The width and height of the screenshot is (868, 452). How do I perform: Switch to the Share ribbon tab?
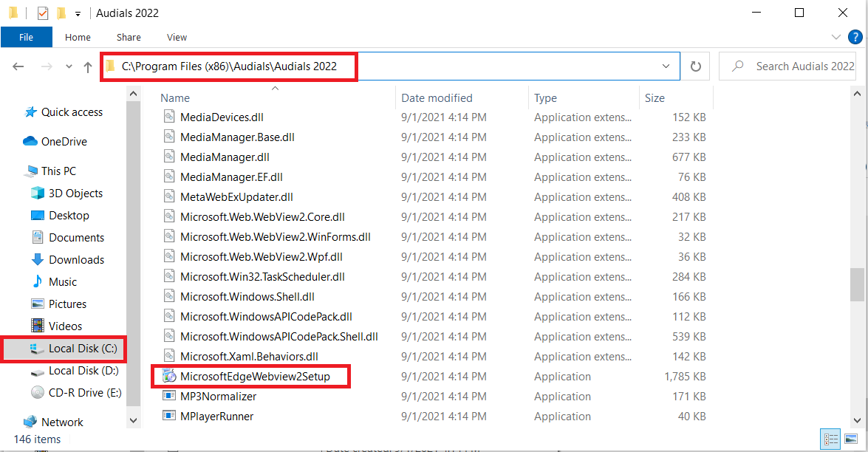[x=129, y=37]
